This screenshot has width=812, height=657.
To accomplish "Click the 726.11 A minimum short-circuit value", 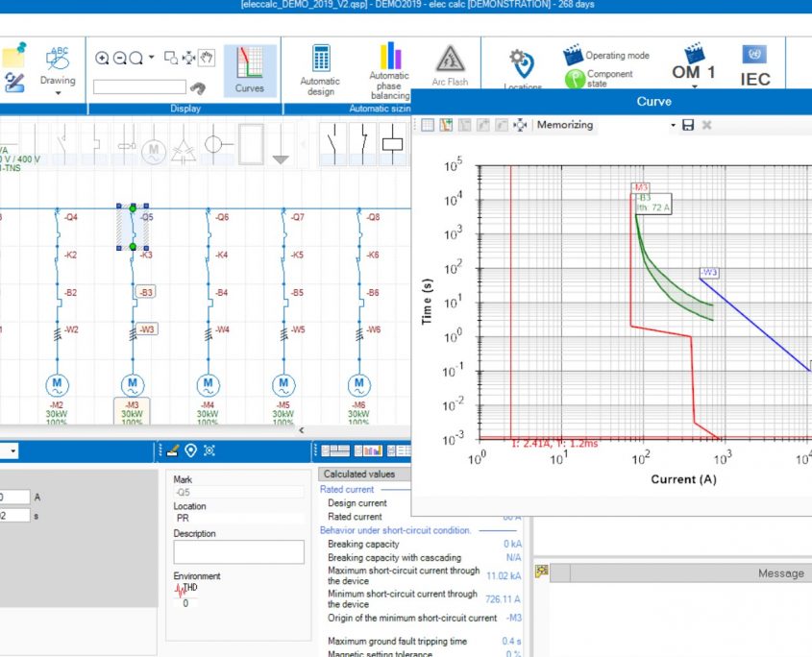I will coord(503,599).
